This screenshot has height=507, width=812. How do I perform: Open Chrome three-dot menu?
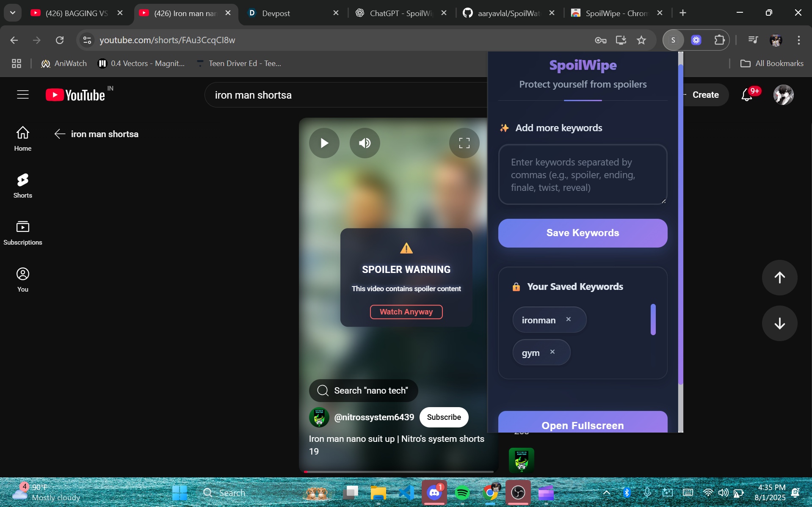pyautogui.click(x=799, y=40)
